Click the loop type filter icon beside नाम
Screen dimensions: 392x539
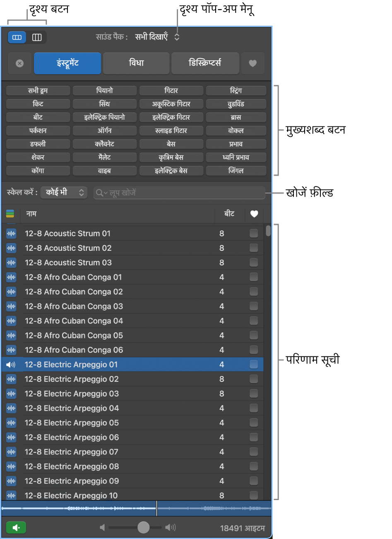click(10, 214)
